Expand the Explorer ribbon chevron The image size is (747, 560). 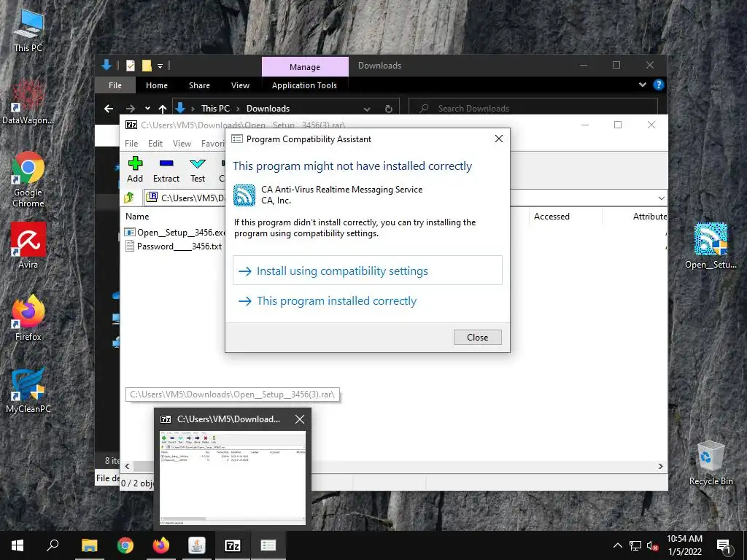coord(642,85)
